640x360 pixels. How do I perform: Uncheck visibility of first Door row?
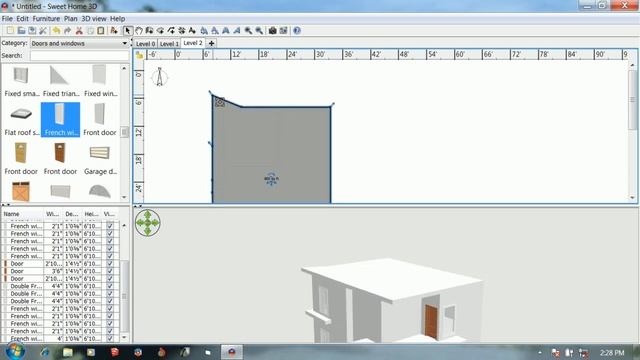[x=109, y=264]
